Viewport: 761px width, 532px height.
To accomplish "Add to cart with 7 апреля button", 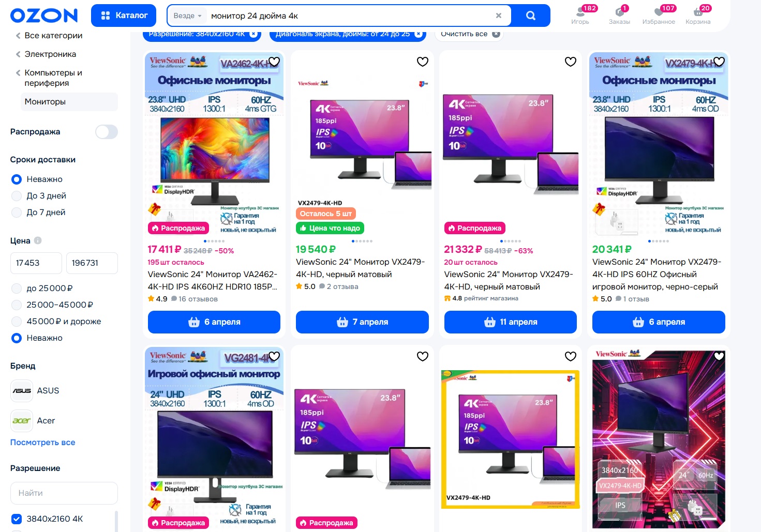I will pos(362,322).
